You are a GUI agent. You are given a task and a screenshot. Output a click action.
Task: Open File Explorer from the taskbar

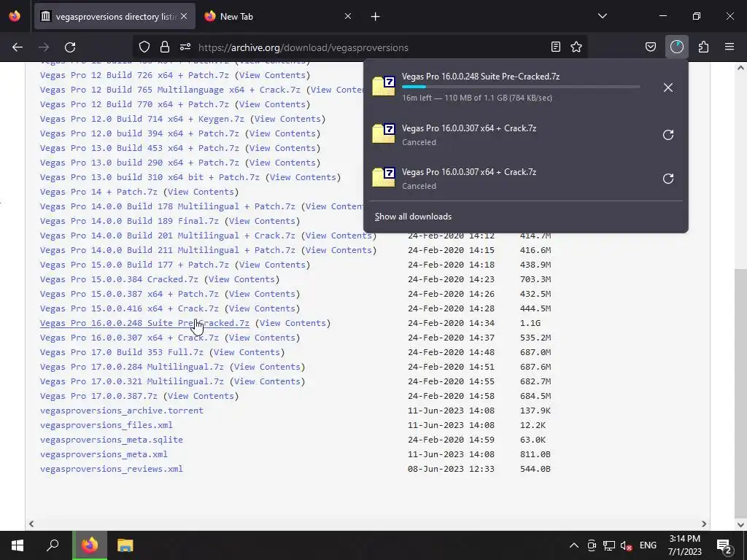click(x=125, y=545)
